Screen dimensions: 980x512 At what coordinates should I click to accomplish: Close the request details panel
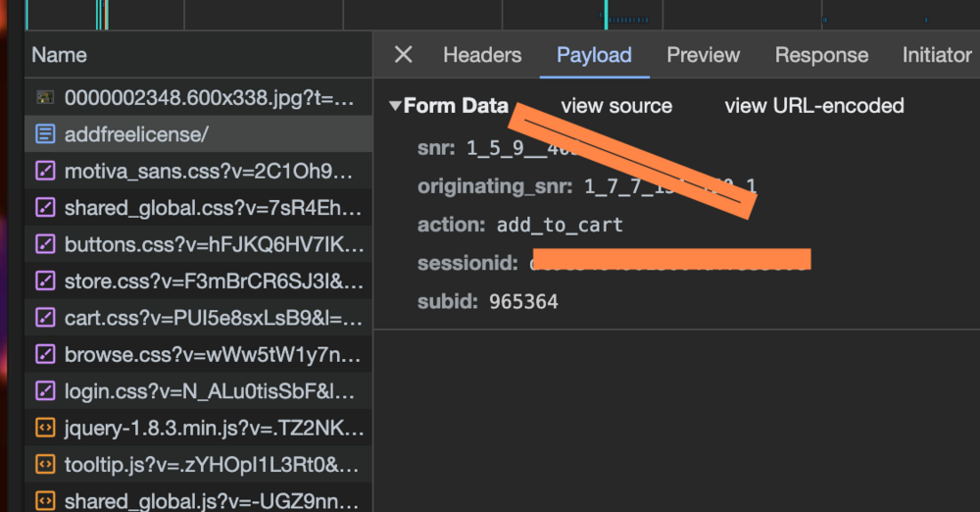click(x=403, y=55)
